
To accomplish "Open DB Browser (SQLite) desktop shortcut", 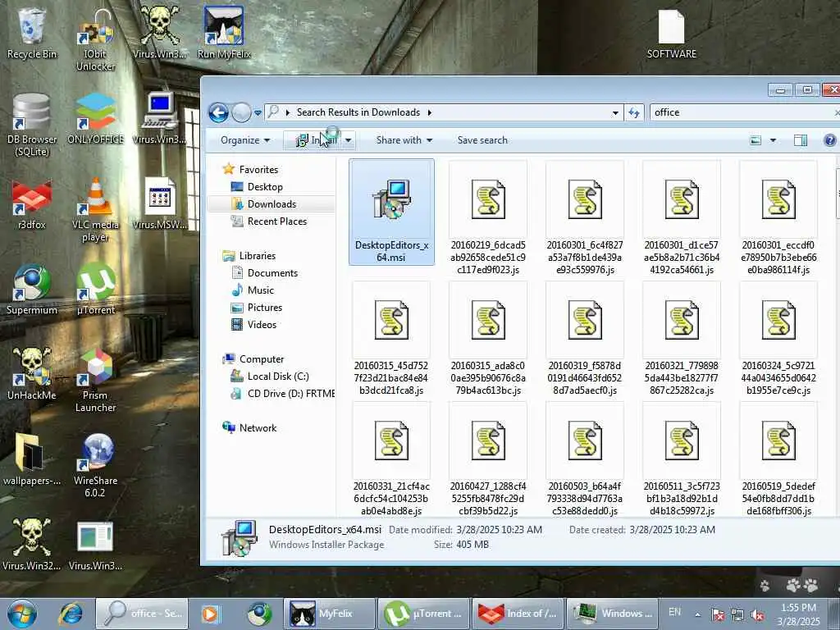I will (32, 126).
